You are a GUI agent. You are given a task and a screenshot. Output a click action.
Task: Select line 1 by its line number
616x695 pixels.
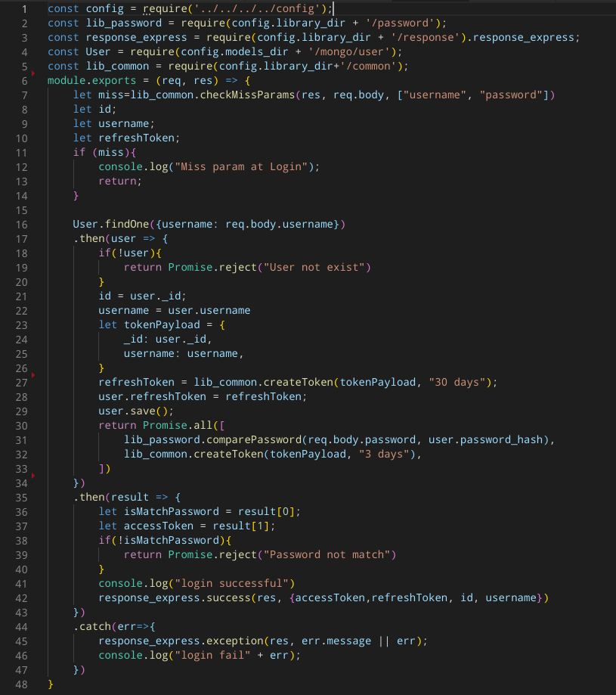(24, 9)
